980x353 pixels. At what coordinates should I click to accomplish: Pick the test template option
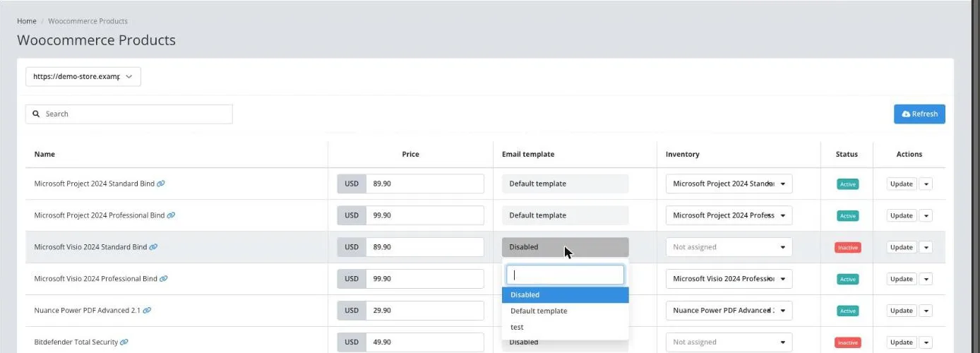click(566, 327)
